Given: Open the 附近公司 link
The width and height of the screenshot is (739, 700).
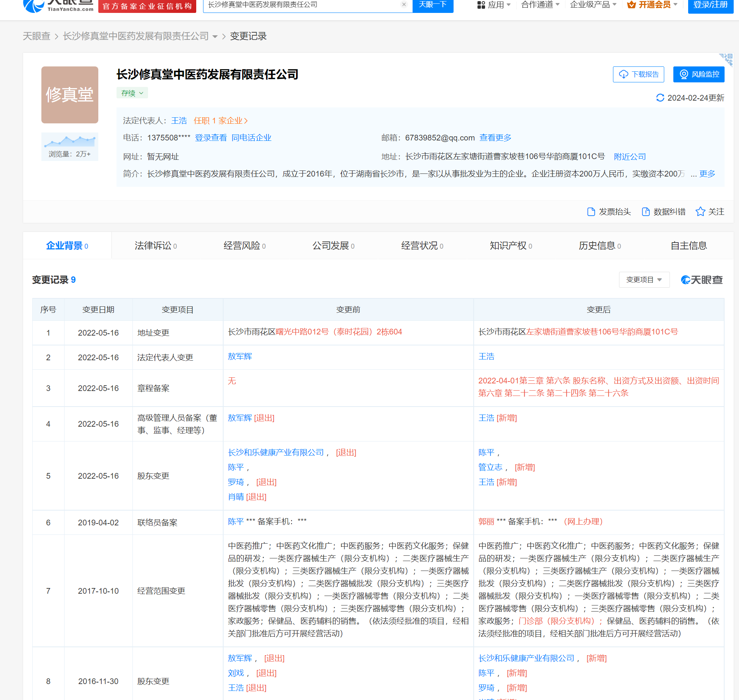Looking at the screenshot, I should 629,156.
